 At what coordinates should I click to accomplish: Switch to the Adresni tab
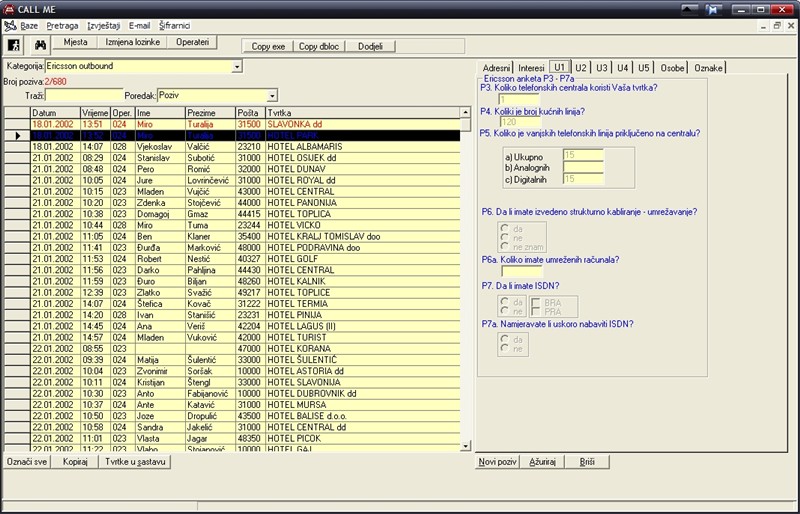[x=496, y=68]
